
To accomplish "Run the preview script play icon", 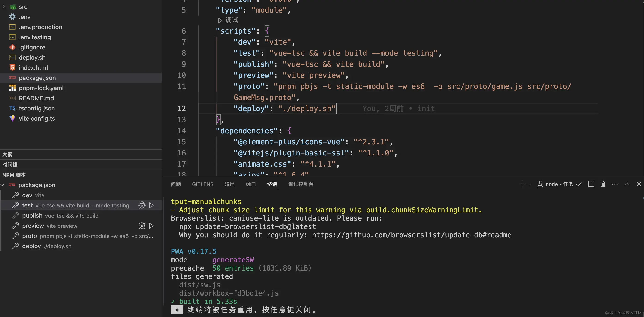I will tap(151, 226).
